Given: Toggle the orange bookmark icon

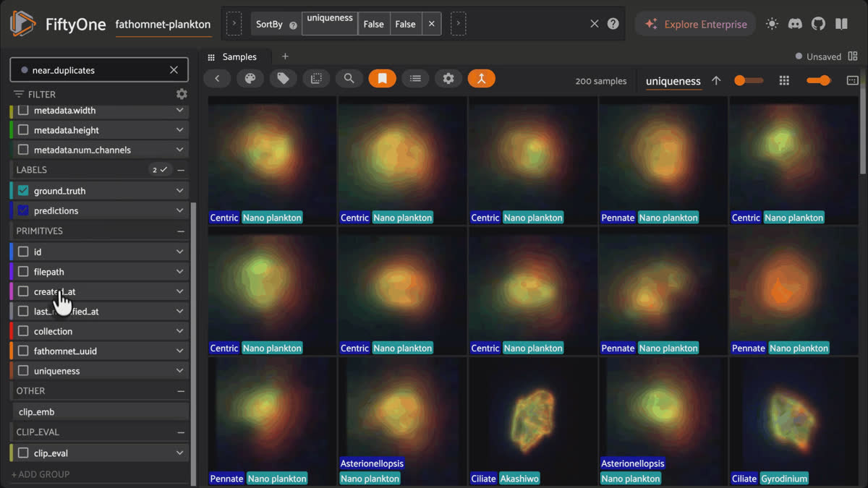Looking at the screenshot, I should [383, 79].
